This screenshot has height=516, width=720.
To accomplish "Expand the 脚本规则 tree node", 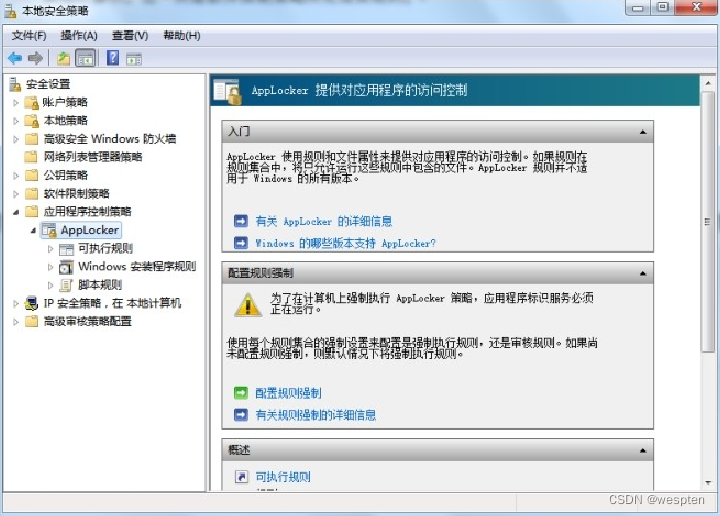I will pyautogui.click(x=51, y=286).
